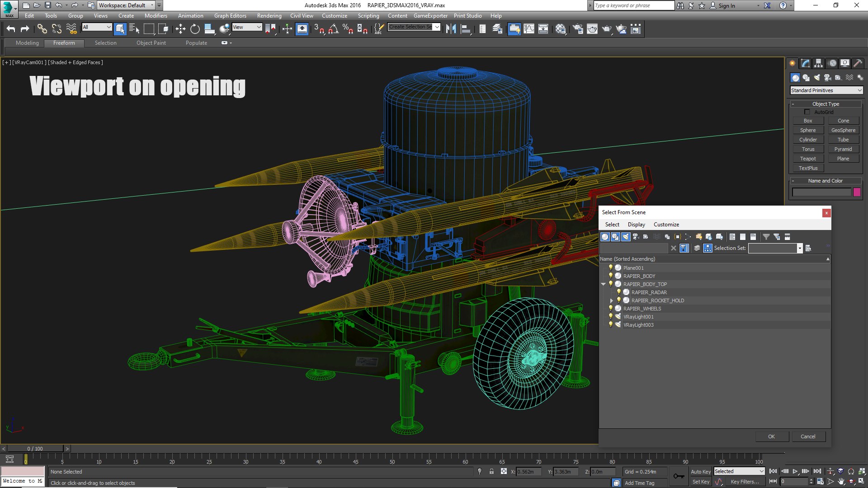Toggle visibility bulb of VRayLight001
This screenshot has width=868, height=488.
tap(610, 316)
